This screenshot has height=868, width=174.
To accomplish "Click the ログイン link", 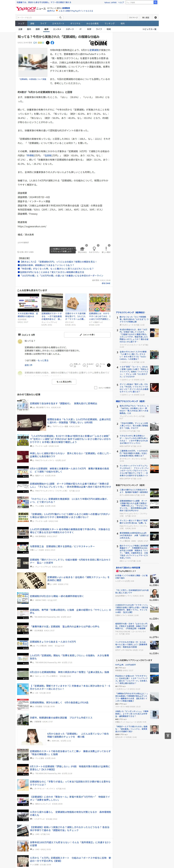I will tap(51, 11).
